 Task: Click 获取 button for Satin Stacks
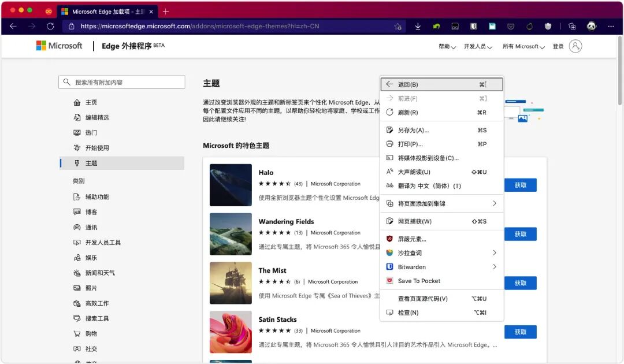tap(520, 332)
